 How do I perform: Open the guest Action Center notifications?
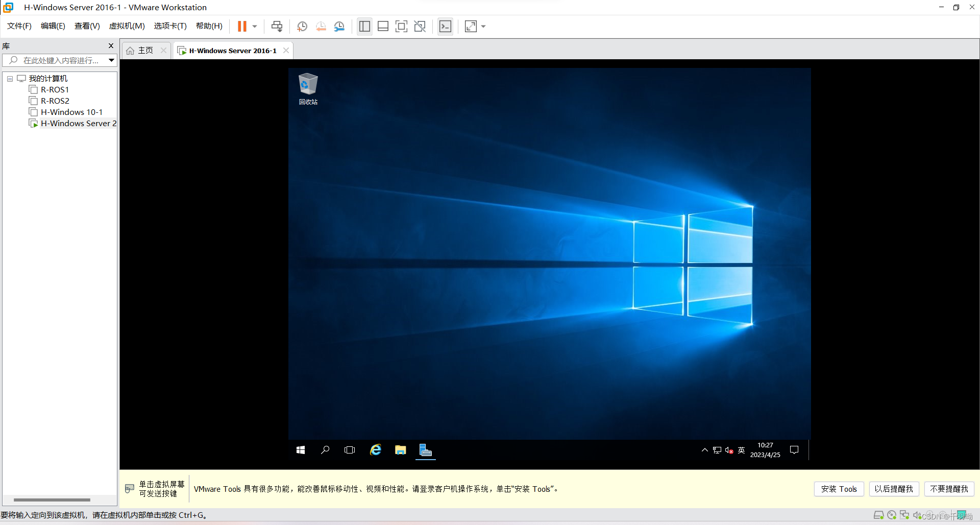tap(794, 450)
